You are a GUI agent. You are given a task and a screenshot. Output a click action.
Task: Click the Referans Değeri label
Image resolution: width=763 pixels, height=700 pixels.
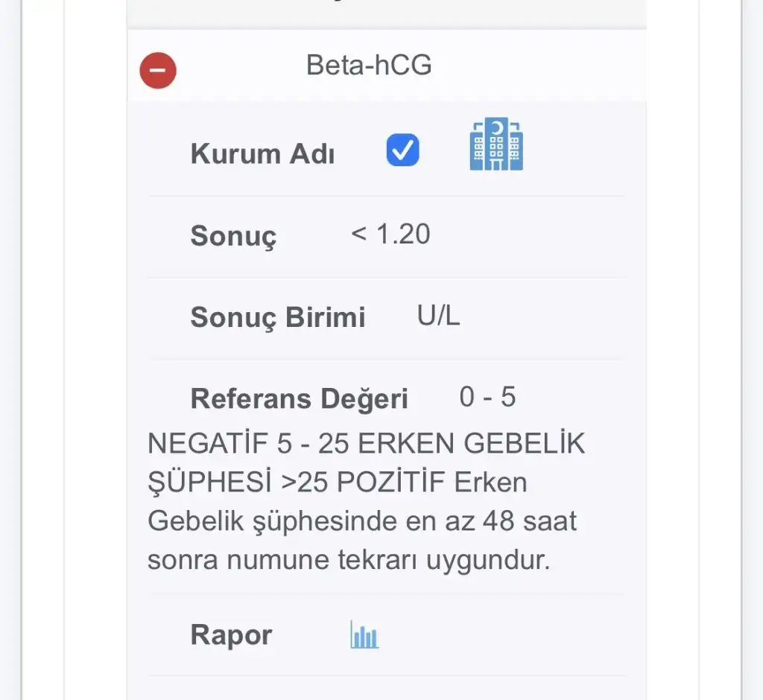[300, 399]
